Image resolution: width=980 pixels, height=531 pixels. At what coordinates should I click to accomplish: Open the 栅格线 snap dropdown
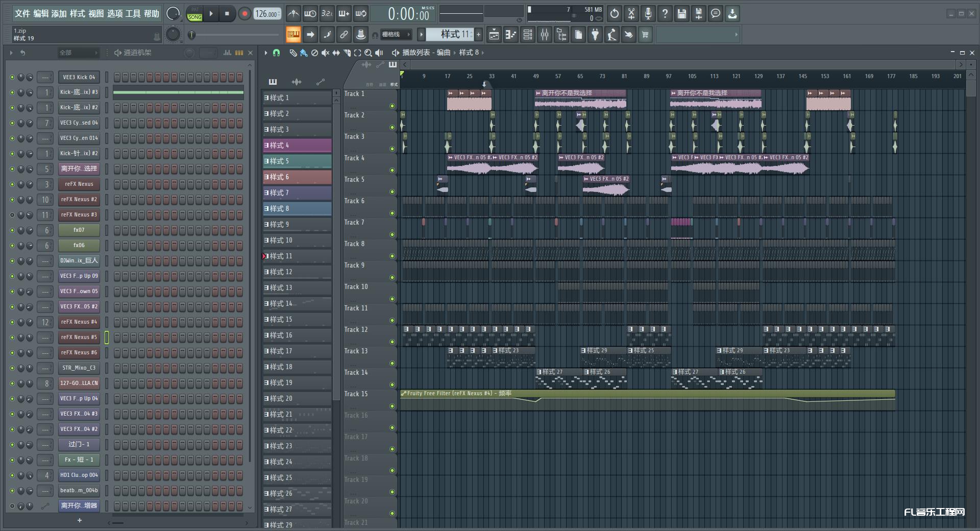click(x=396, y=34)
